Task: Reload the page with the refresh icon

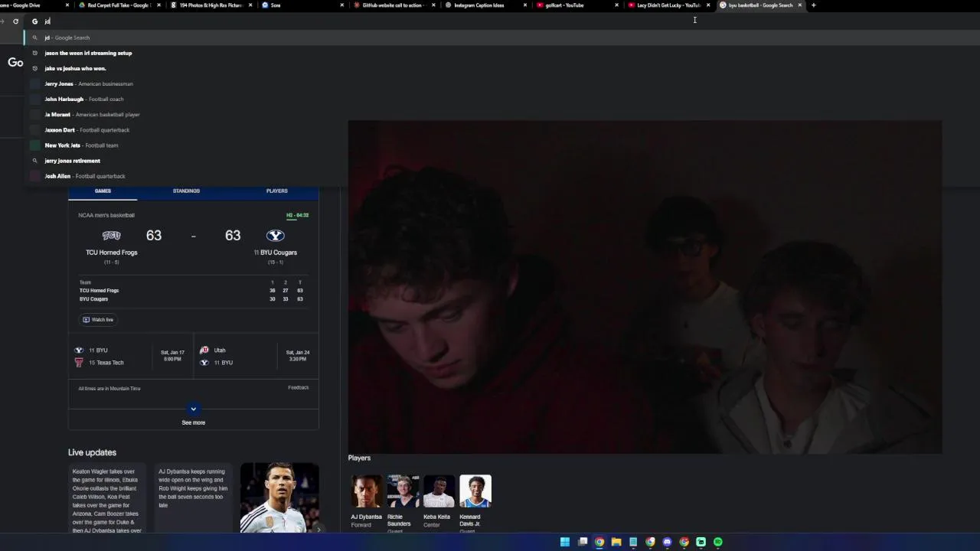Action: (x=15, y=21)
